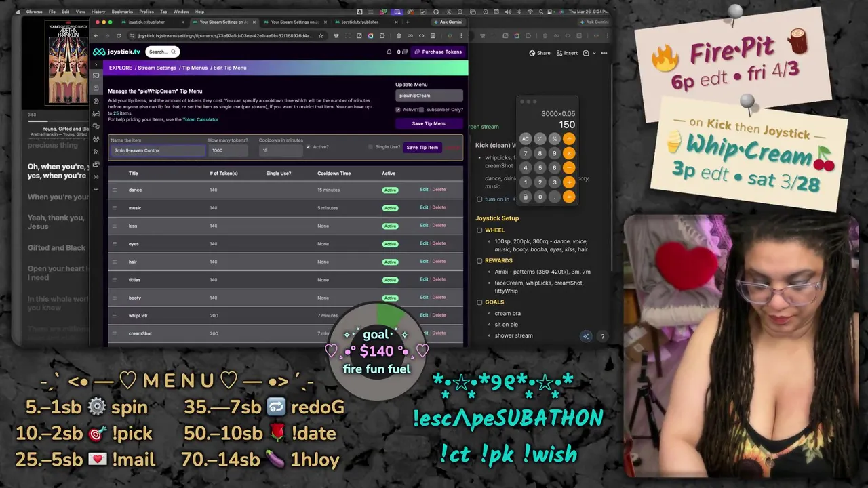Click the Tip Menus breadcrumb
868x488 pixels.
[195, 68]
